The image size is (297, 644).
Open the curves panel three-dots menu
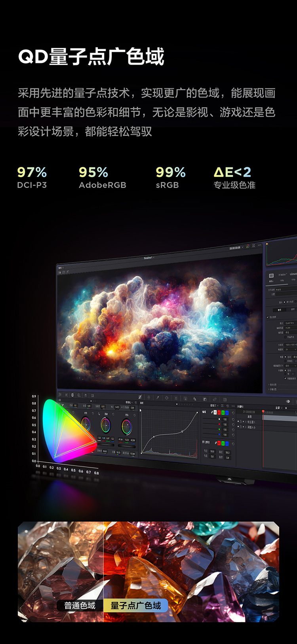[233, 406]
